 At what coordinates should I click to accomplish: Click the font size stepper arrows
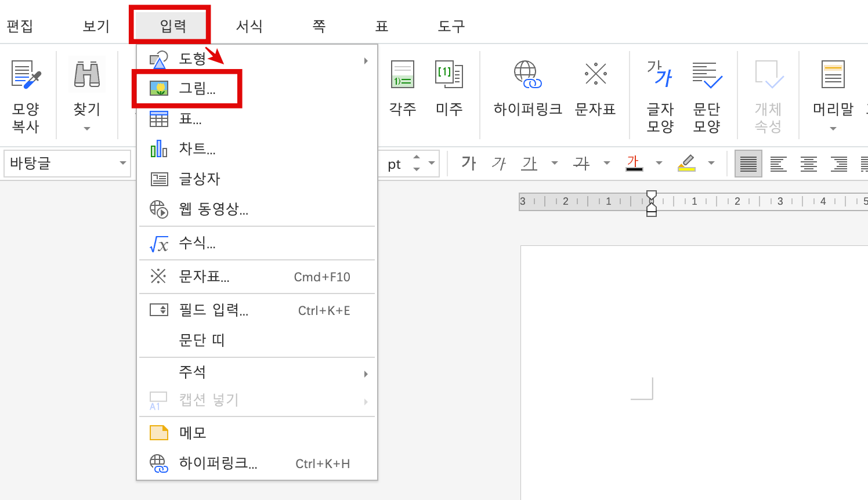(x=417, y=163)
